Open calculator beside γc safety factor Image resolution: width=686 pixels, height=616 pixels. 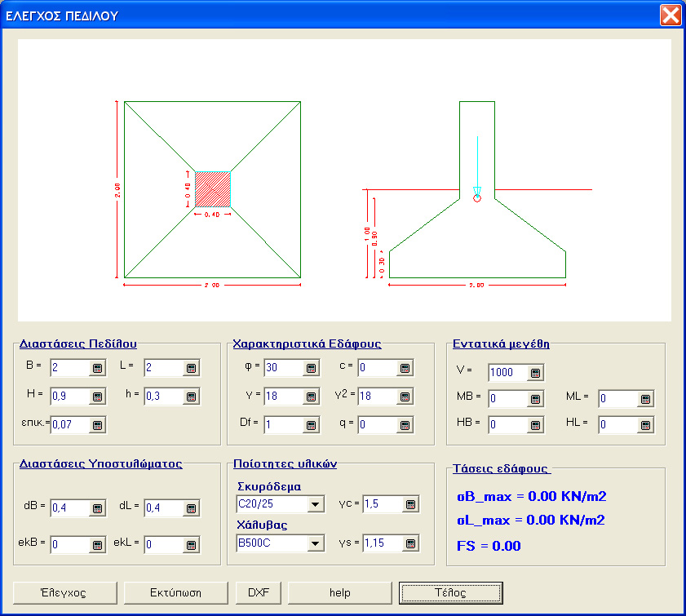[410, 504]
